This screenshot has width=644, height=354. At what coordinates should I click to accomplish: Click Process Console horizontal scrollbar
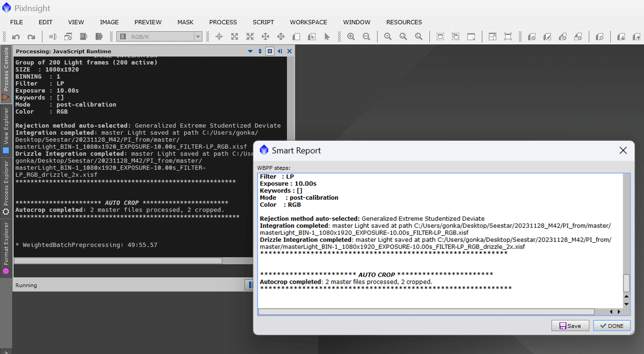tap(118, 261)
